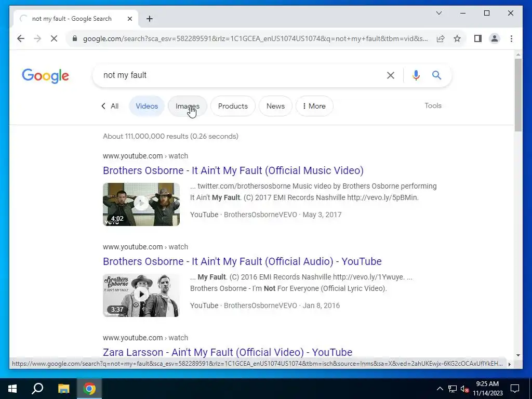
Task: Share this page icon in address bar
Action: [x=441, y=38]
